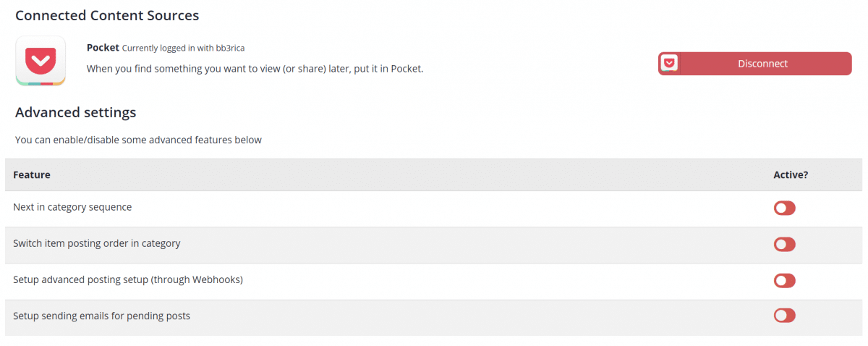
Task: Toggle Switch item posting order in category
Action: coord(784,245)
